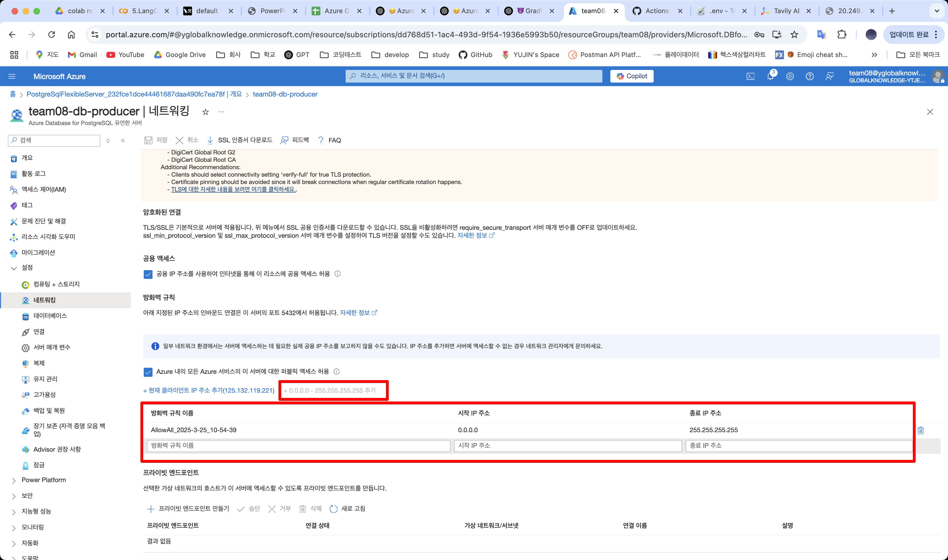Screen dimensions: 948x560
Task: Show info tooltip for 공용 액세스 허용
Action: point(338,274)
